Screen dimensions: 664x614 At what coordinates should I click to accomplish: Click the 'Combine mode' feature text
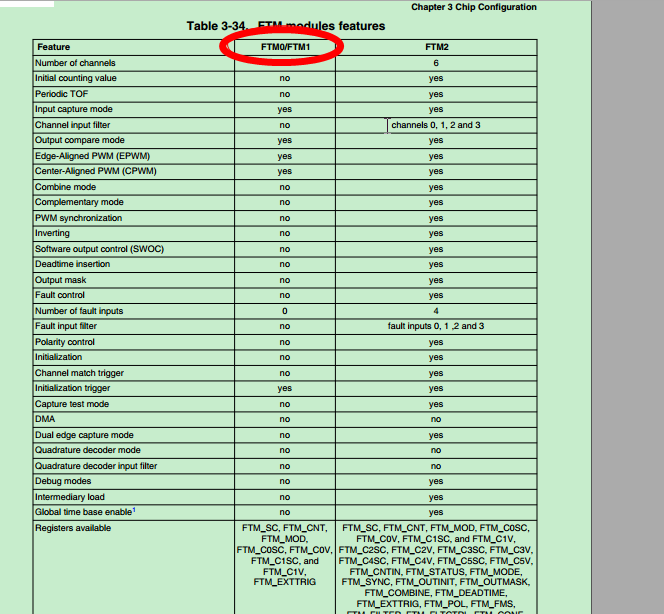pyautogui.click(x=65, y=187)
